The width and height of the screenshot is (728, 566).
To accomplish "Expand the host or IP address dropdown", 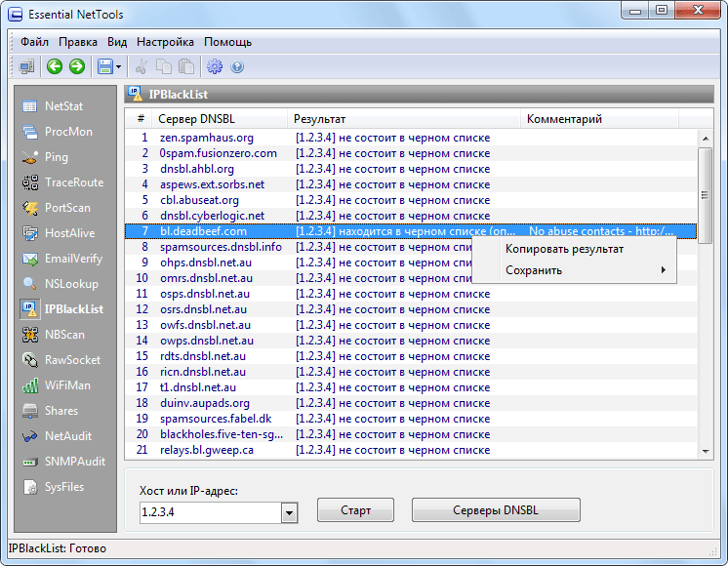I will (289, 513).
